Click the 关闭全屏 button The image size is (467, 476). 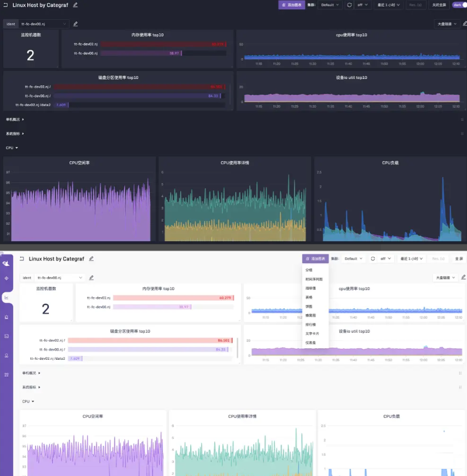coord(438,5)
